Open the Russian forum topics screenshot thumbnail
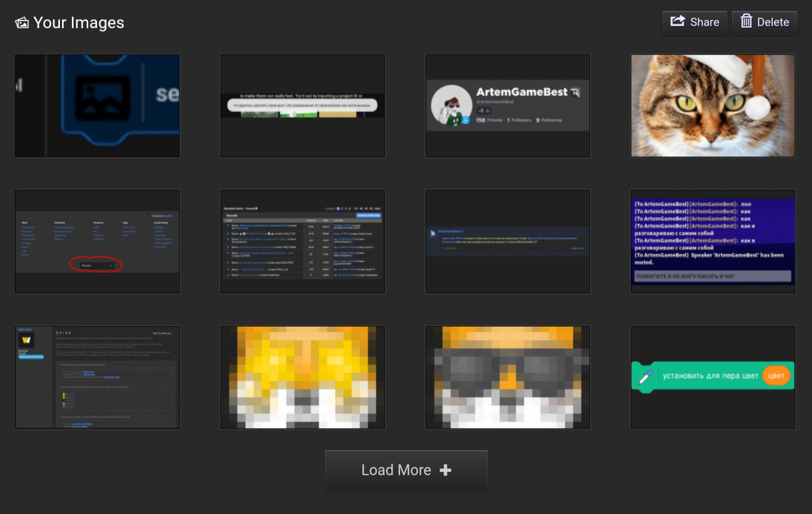The height and width of the screenshot is (514, 812). [302, 241]
